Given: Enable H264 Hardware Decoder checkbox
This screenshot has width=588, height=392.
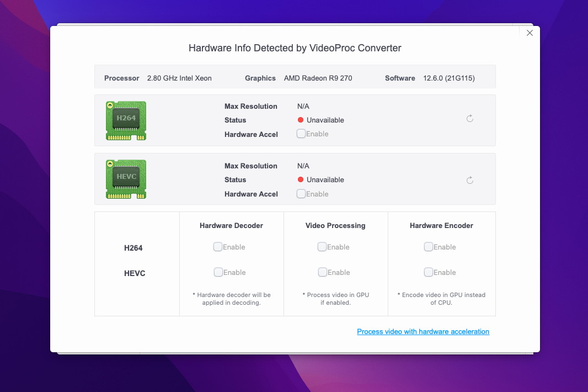Looking at the screenshot, I should 218,247.
